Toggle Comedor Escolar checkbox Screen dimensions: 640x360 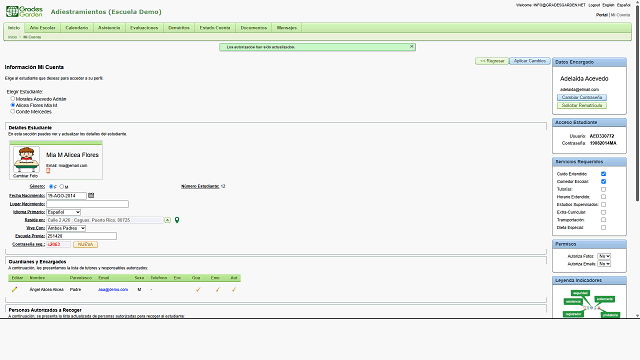click(603, 182)
